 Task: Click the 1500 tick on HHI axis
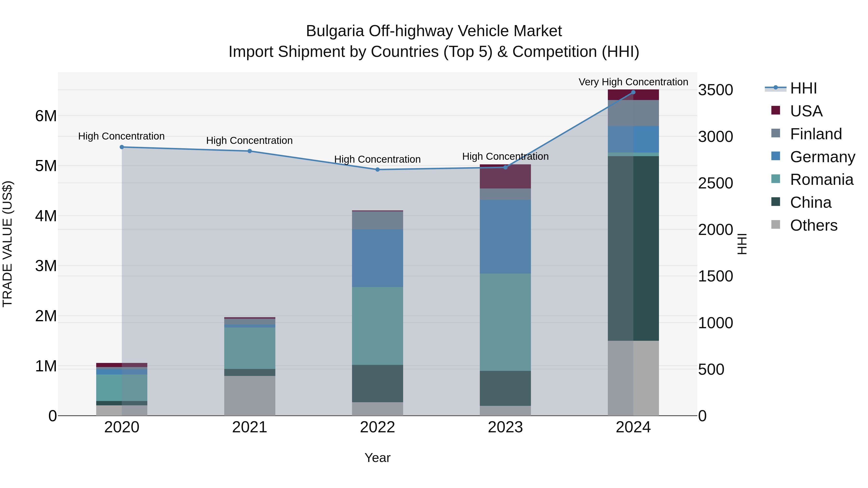(716, 276)
